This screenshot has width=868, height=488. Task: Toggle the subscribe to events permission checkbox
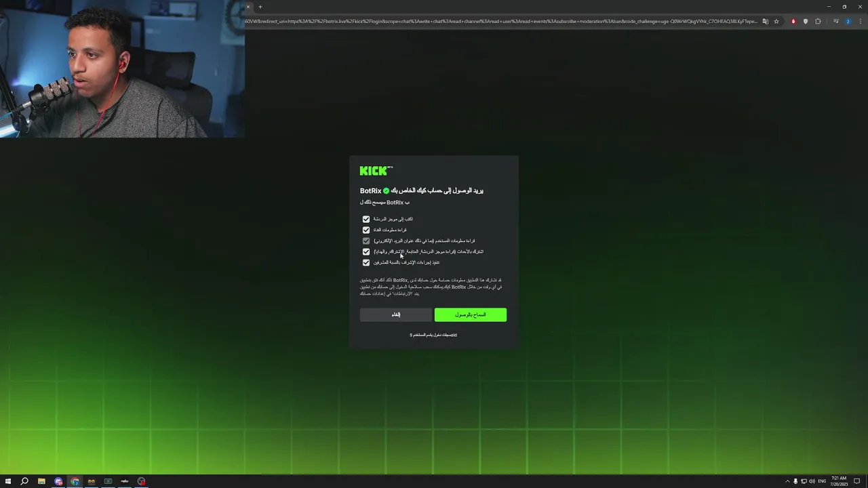coord(366,251)
